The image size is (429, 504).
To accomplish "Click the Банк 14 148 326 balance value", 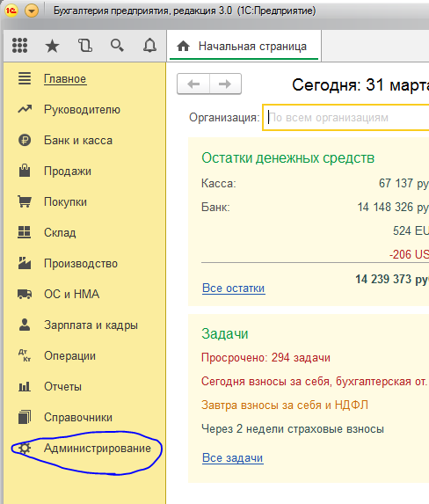I will pyautogui.click(x=393, y=208).
